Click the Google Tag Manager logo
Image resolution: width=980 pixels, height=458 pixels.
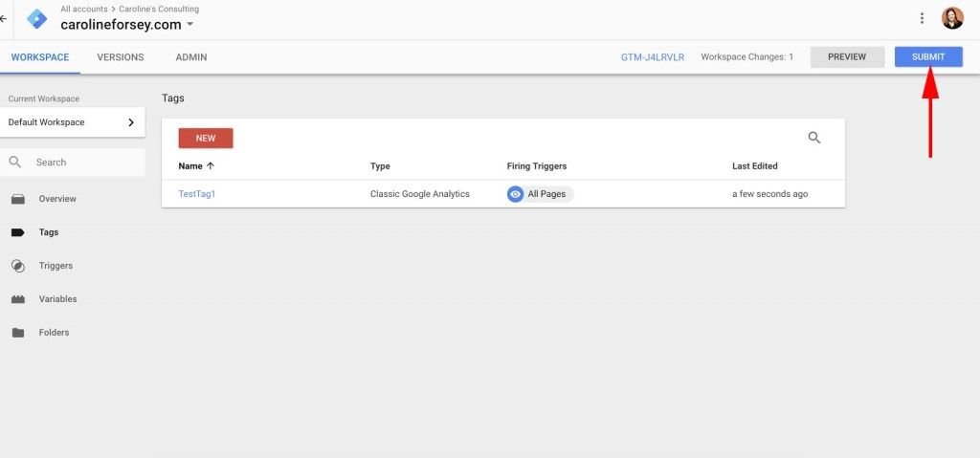37,18
